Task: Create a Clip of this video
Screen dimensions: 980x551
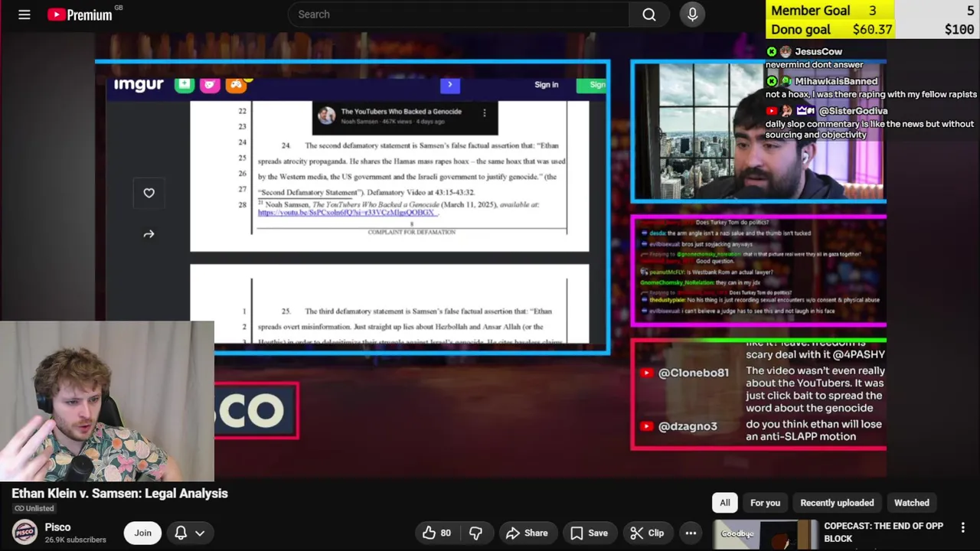Action: click(647, 533)
